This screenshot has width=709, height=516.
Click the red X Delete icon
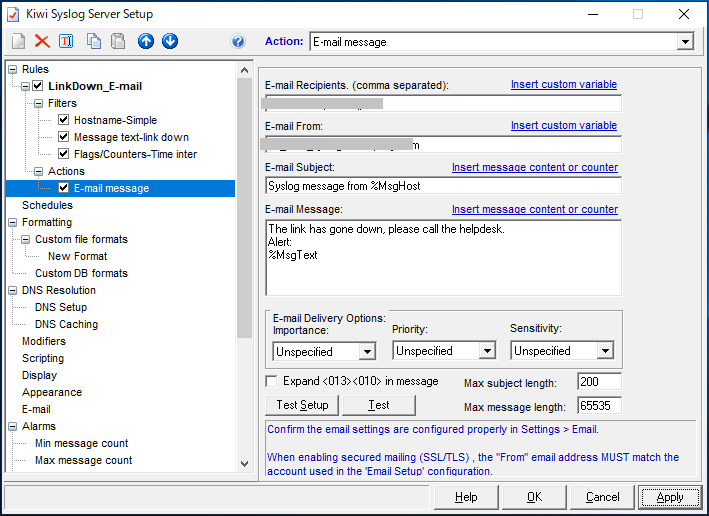42,41
